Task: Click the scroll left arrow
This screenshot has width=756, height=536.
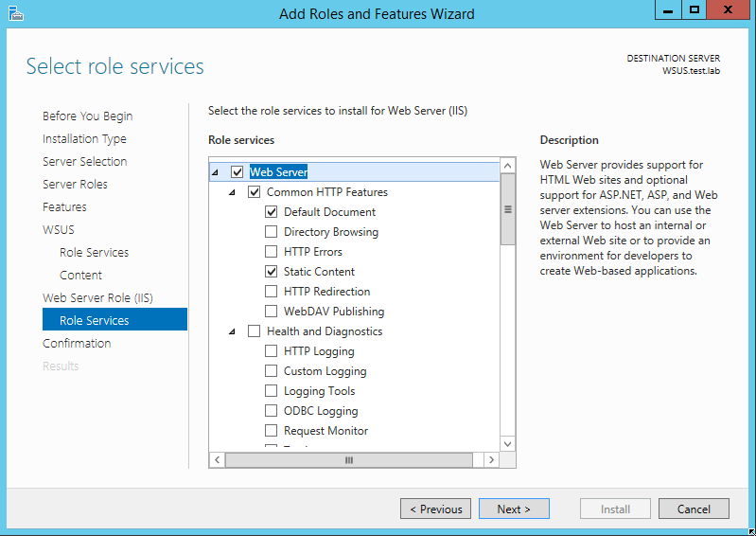Action: click(x=217, y=460)
